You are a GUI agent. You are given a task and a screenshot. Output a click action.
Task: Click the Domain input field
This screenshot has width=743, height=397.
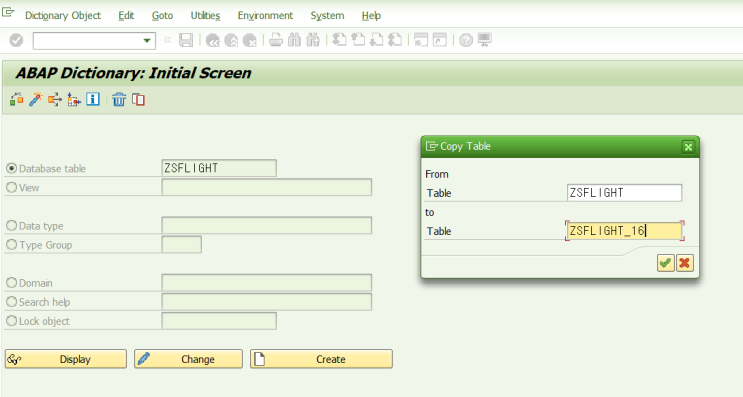pos(267,283)
